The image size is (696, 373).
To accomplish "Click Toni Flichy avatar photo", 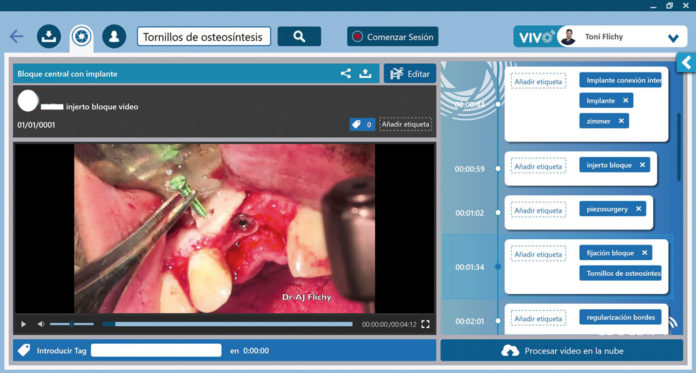I will coord(568,37).
